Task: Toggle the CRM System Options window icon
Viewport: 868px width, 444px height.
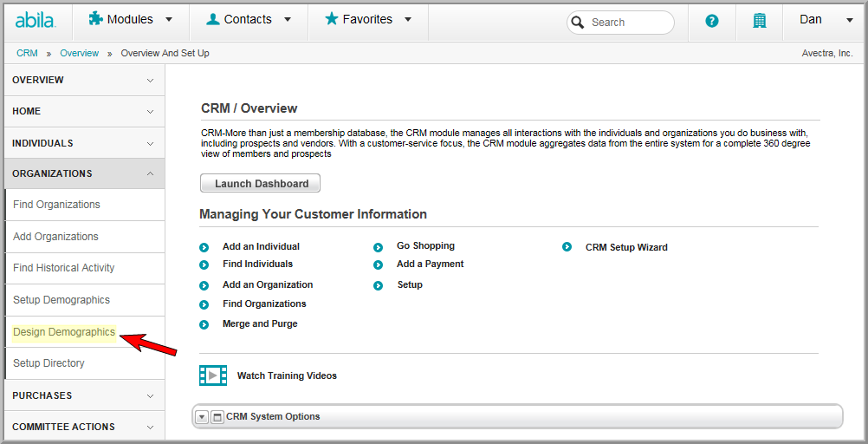Action: [217, 417]
